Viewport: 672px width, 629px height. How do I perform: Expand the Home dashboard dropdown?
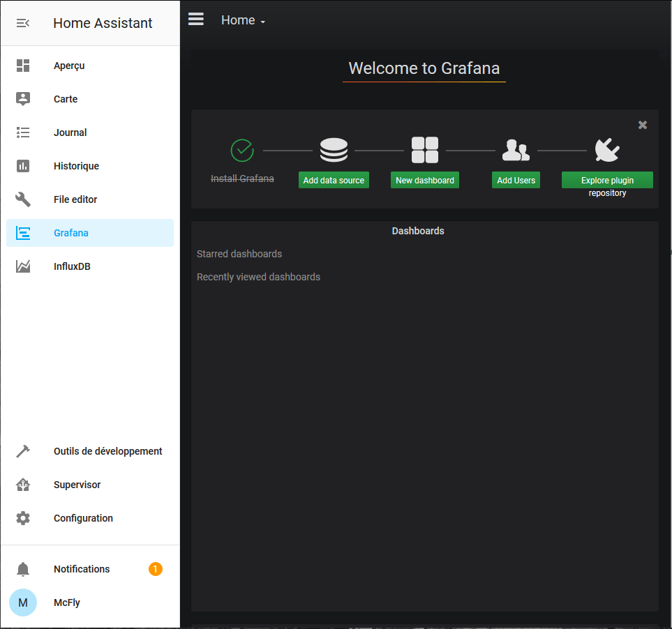[243, 21]
